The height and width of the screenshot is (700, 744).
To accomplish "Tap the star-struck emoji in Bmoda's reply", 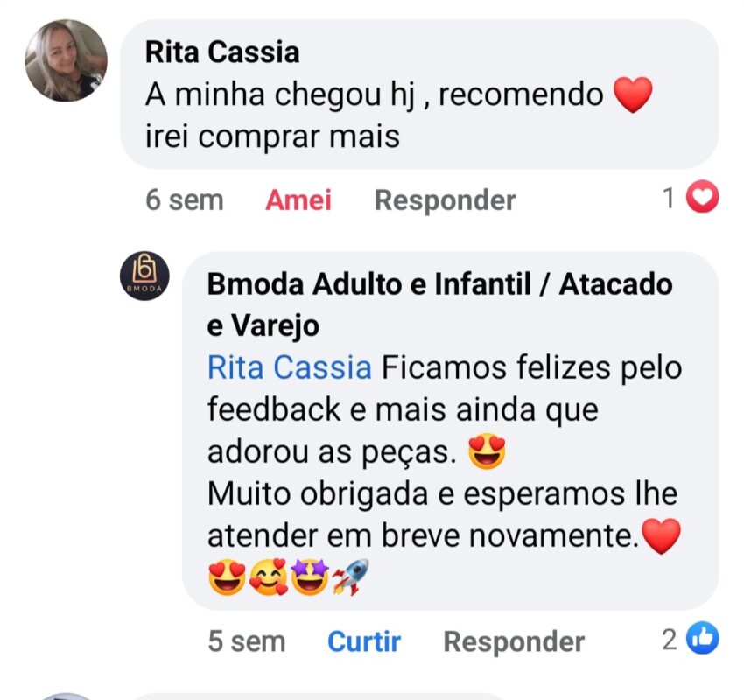I will coord(310,577).
